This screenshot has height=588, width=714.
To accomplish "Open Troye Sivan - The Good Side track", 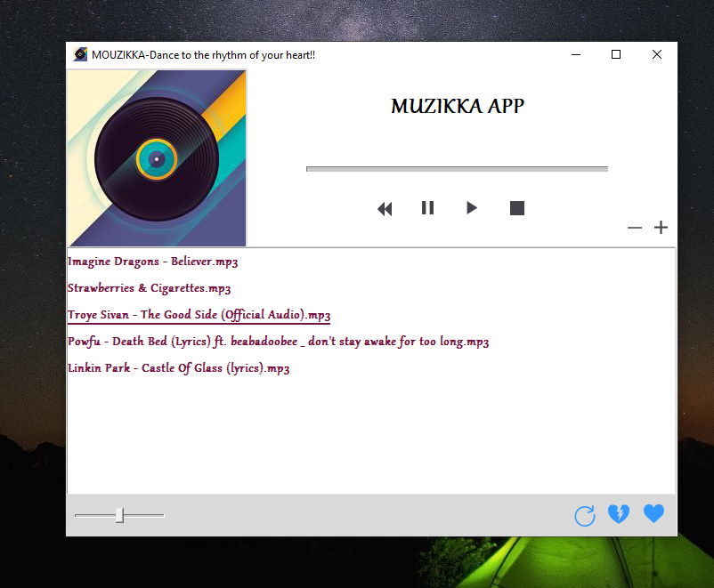I will point(199,314).
